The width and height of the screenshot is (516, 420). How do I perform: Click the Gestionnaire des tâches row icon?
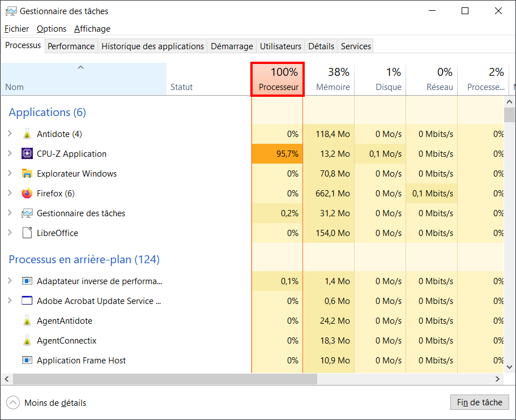27,213
